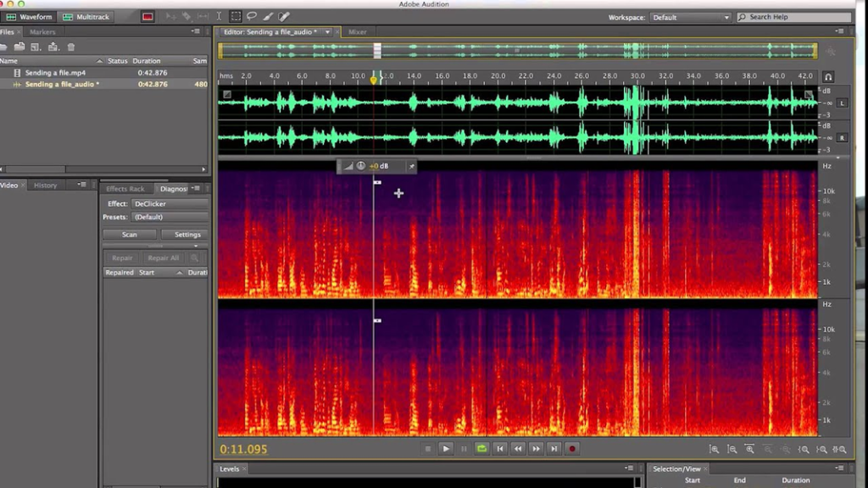This screenshot has height=488, width=868.
Task: Select the Marquee Selection tool
Action: (236, 16)
